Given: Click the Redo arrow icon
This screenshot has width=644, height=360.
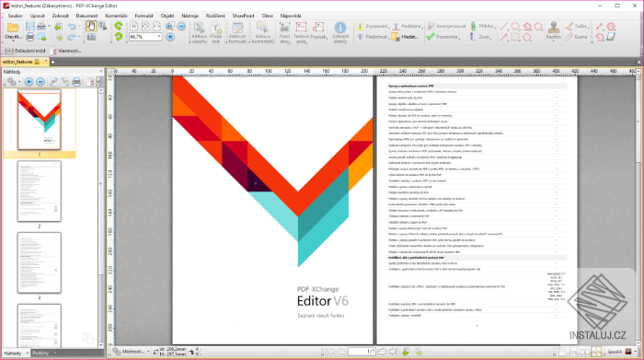Looking at the screenshot, I should 72,38.
